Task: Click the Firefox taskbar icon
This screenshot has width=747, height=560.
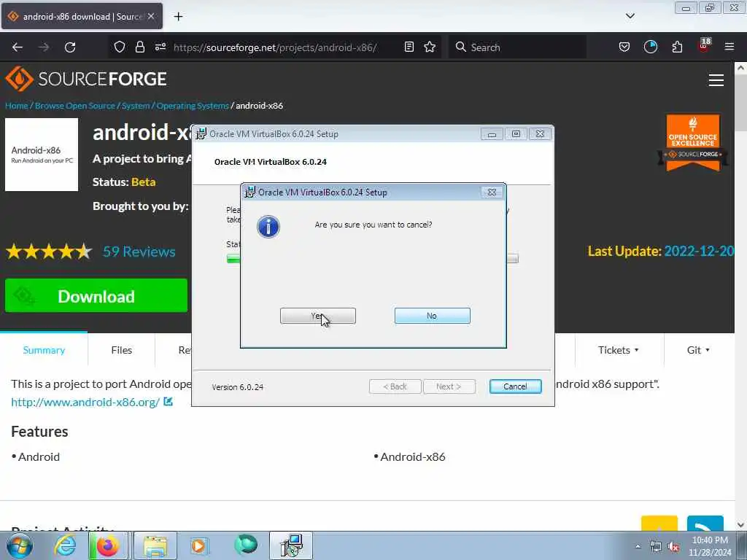Action: pyautogui.click(x=108, y=545)
